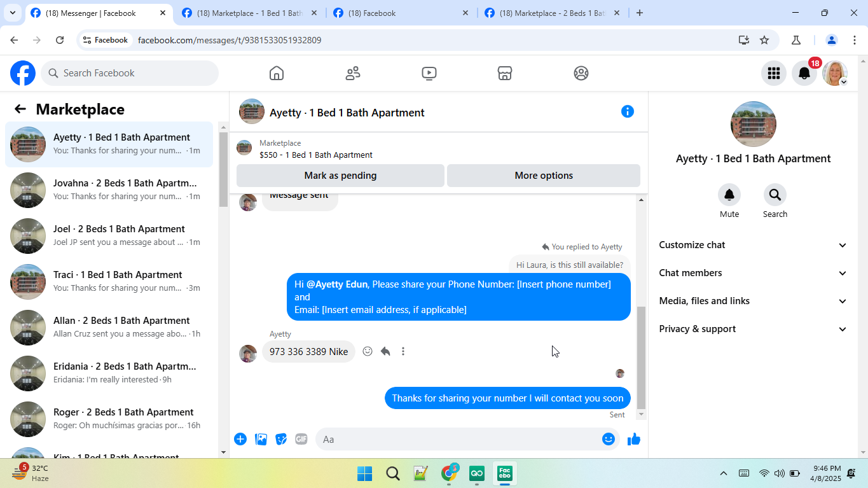Attach a photo in composer
Viewport: 868px width, 488px height.
(261, 439)
